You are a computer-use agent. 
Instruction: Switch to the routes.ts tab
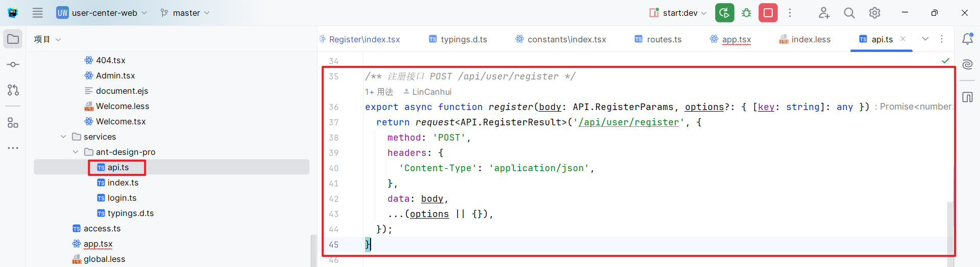pyautogui.click(x=664, y=39)
